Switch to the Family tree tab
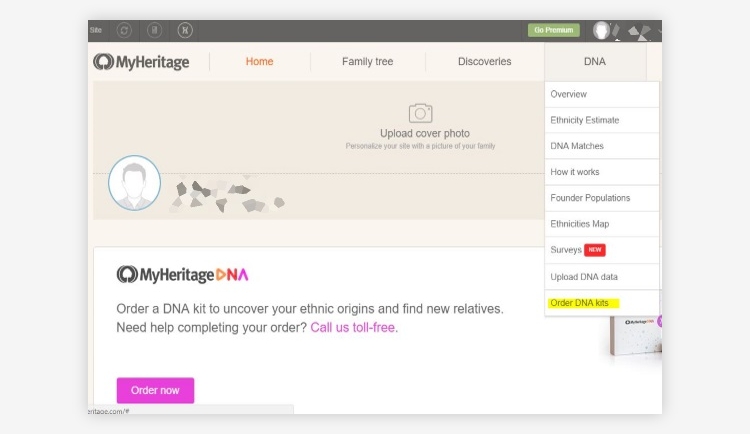 click(367, 61)
